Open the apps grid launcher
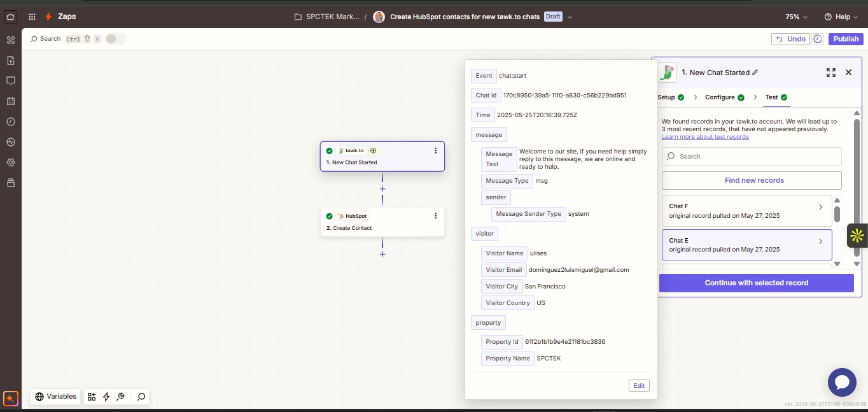868x412 pixels. (x=32, y=17)
